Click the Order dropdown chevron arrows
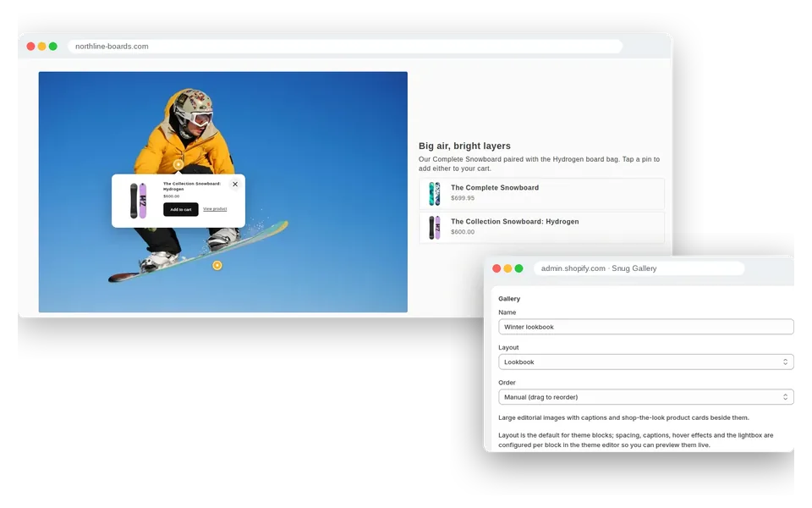 [785, 397]
